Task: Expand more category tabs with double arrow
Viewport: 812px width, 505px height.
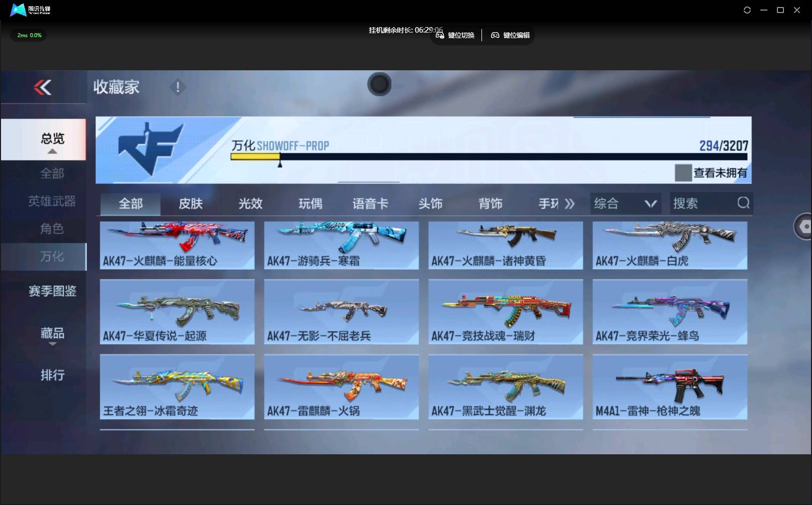Action: click(x=569, y=204)
